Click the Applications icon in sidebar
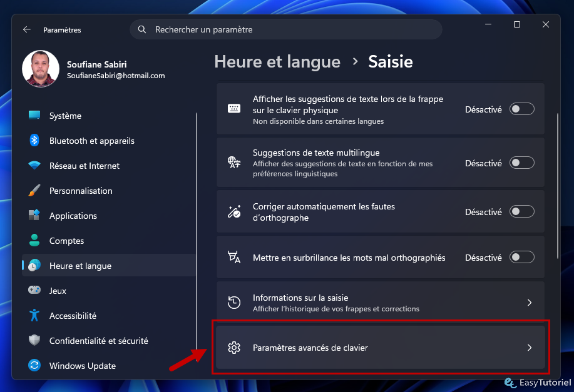Screen dimensions: 574x392 [x=34, y=215]
